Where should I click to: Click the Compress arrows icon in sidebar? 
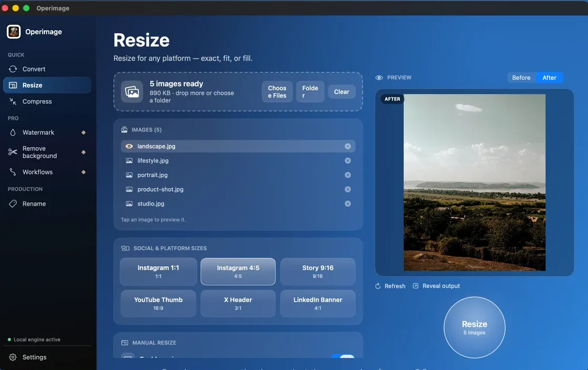[13, 102]
